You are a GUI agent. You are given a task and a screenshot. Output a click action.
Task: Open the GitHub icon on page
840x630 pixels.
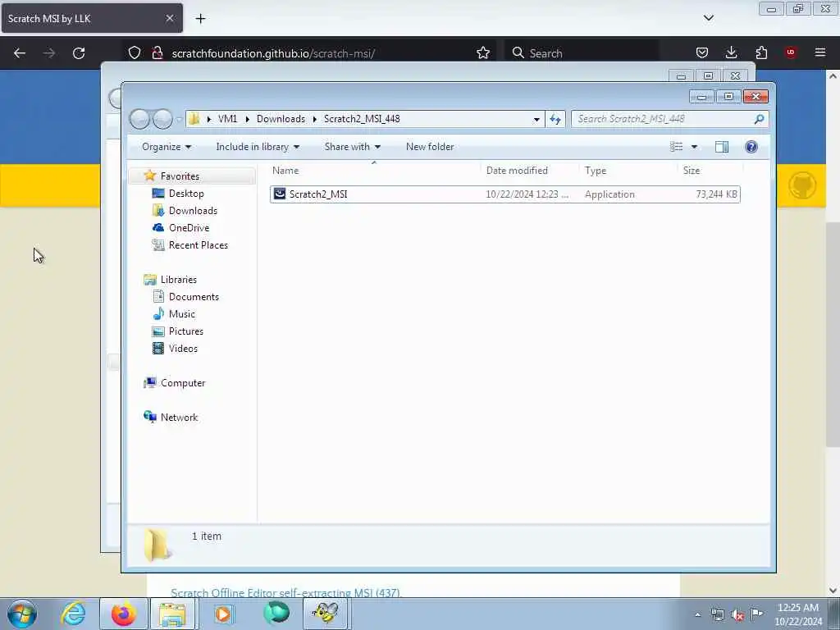tap(801, 185)
